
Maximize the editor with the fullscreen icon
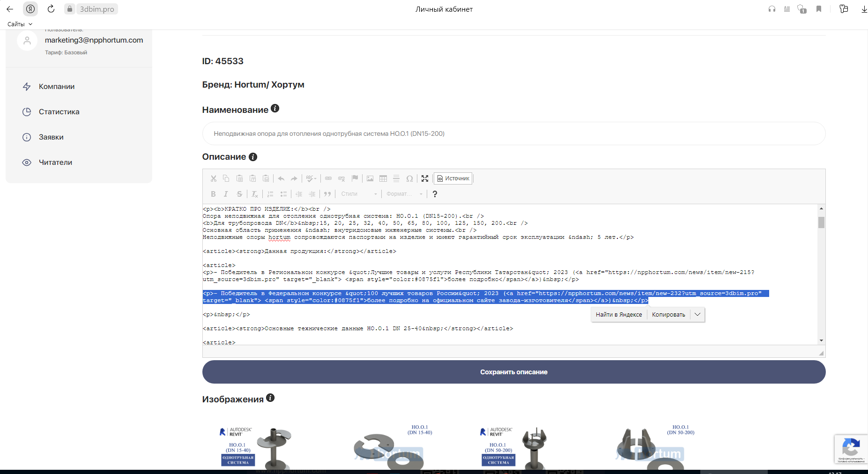click(x=425, y=178)
